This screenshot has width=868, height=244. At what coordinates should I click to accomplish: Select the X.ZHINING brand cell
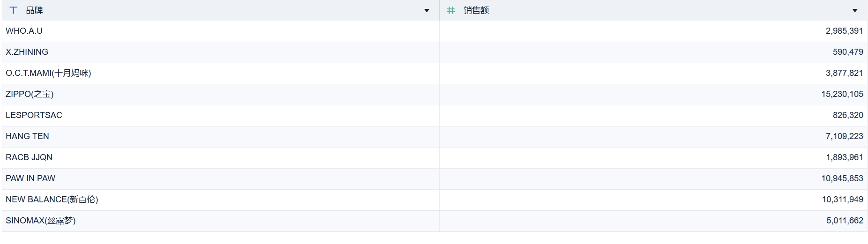coord(221,52)
